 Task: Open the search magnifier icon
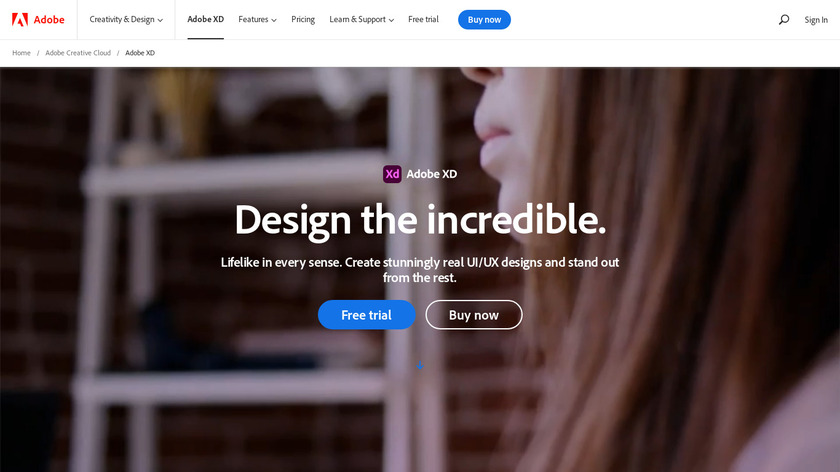[x=784, y=20]
